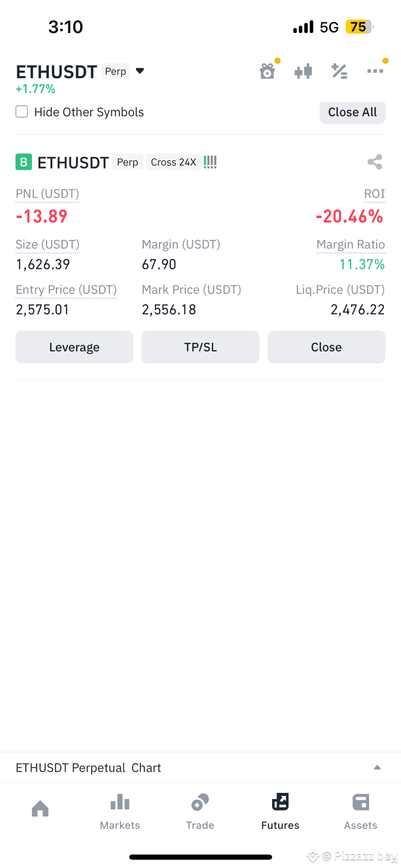Switch to the Trade tab
This screenshot has width=401, height=868.
point(200,811)
